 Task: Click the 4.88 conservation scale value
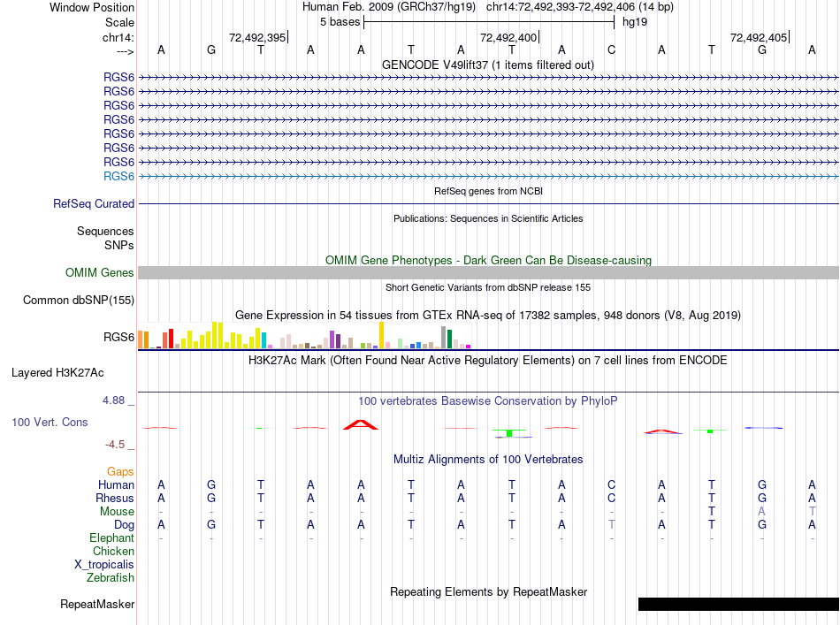[113, 400]
